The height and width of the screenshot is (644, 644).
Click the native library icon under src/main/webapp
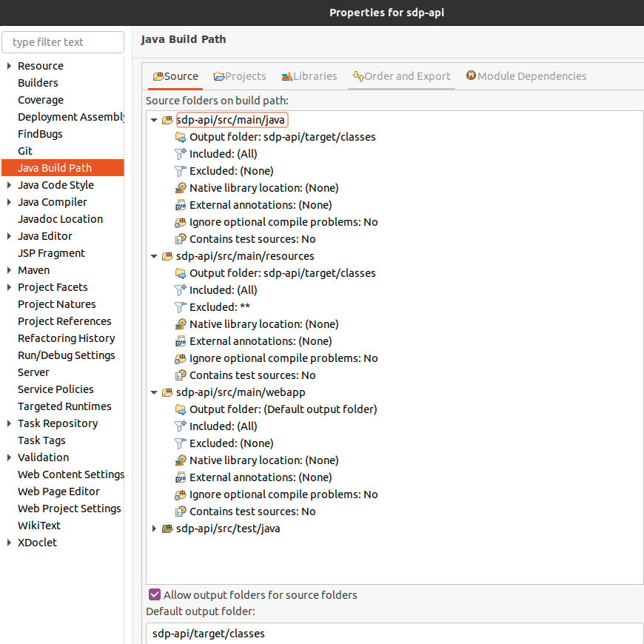pos(181,461)
